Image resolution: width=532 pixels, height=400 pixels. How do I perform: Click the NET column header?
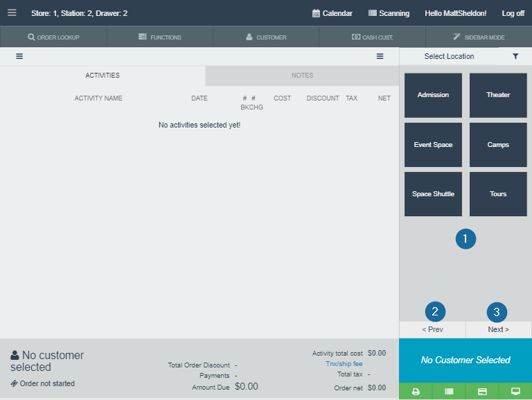pos(384,98)
